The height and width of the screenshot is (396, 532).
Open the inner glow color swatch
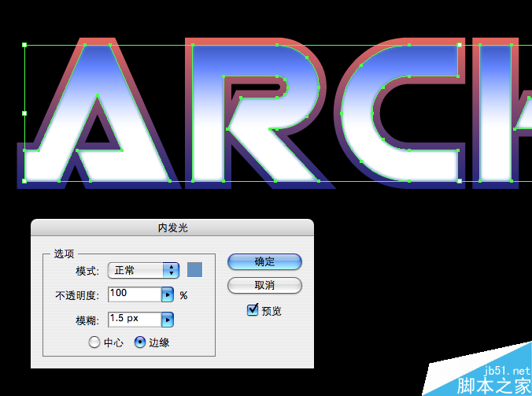click(x=194, y=270)
